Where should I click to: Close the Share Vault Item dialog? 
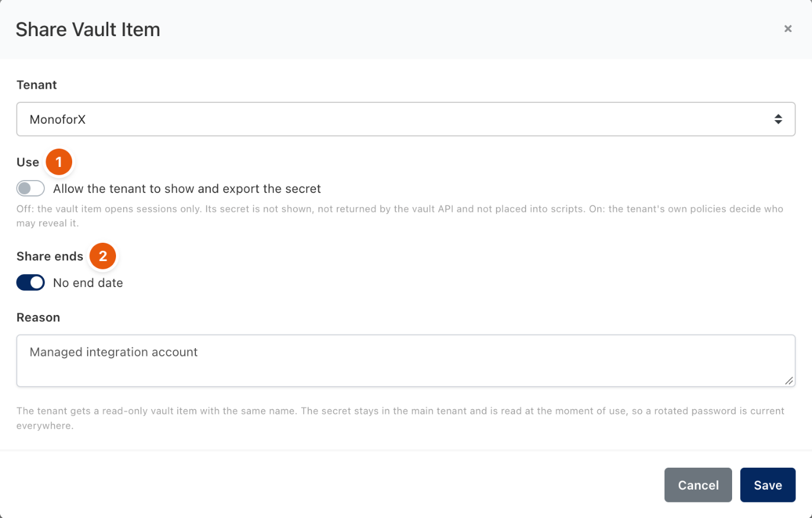tap(788, 28)
